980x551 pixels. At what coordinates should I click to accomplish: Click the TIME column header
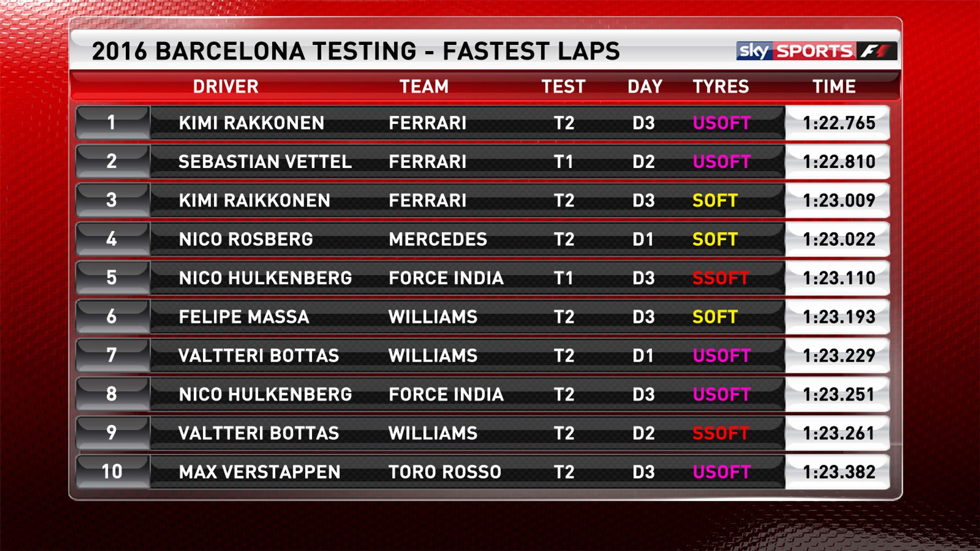pyautogui.click(x=834, y=87)
